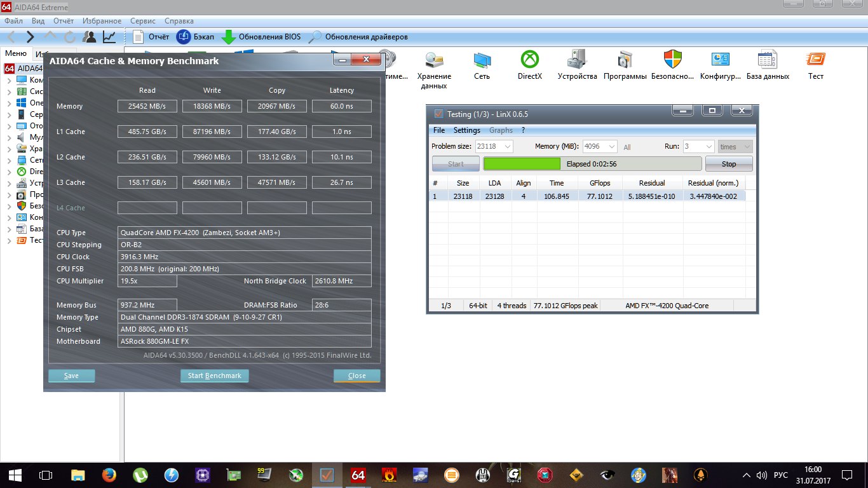Click the Save button in benchmark window
This screenshot has width=868, height=488.
(x=72, y=376)
